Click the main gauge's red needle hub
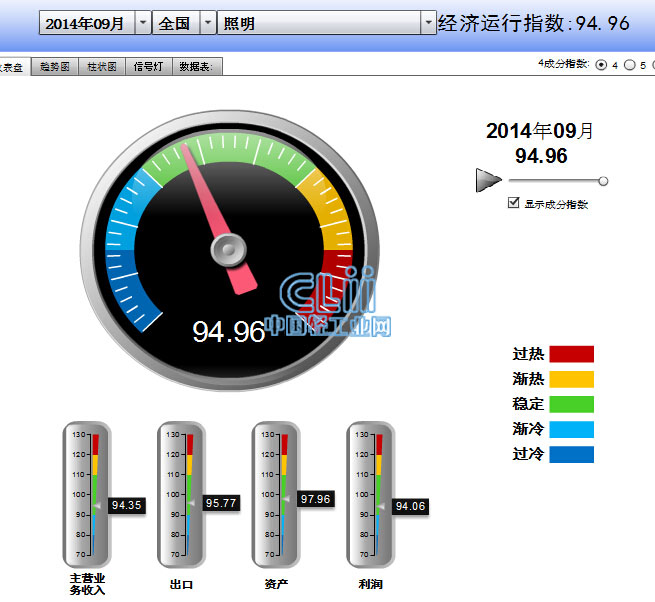Viewport: 655px width, 602px height. 229,247
